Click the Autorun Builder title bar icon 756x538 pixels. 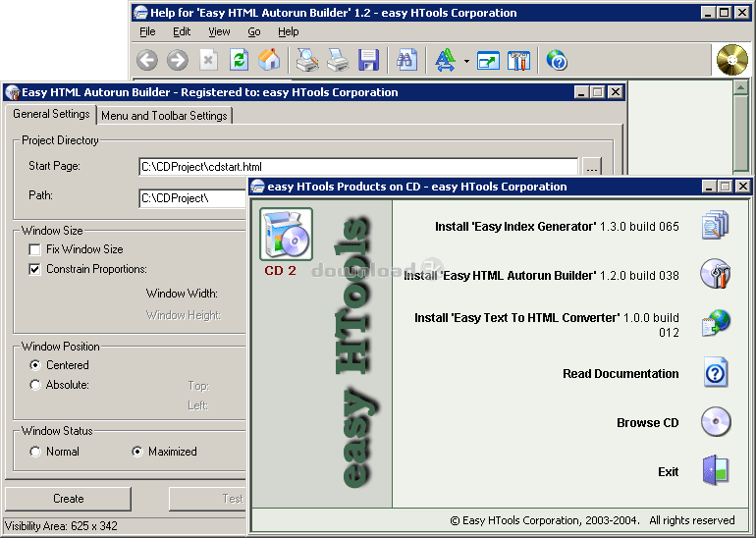click(x=13, y=92)
